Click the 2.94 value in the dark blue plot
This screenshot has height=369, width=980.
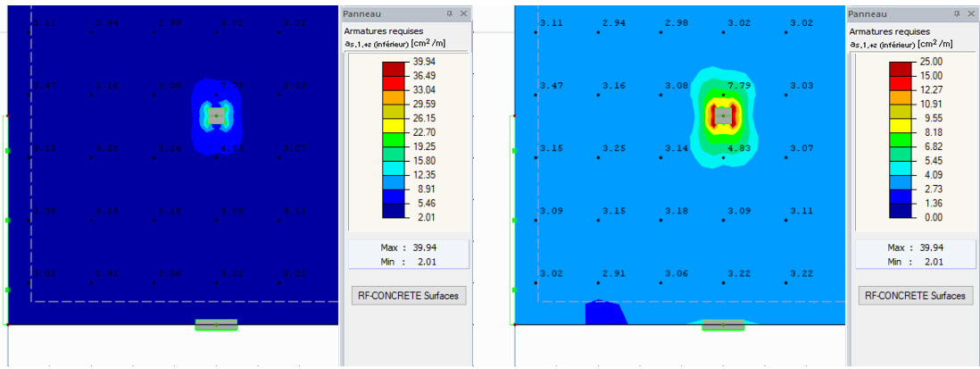coord(106,23)
